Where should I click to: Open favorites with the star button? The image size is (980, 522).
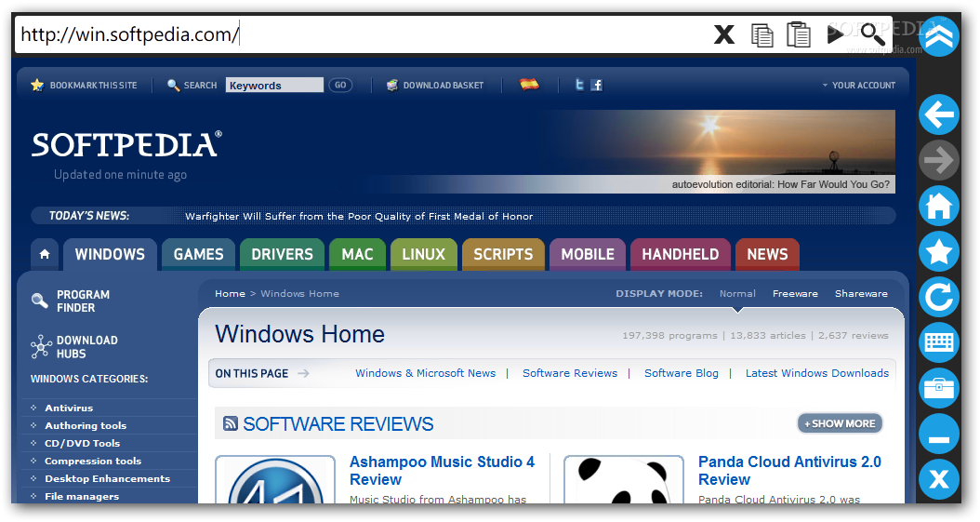tap(939, 251)
